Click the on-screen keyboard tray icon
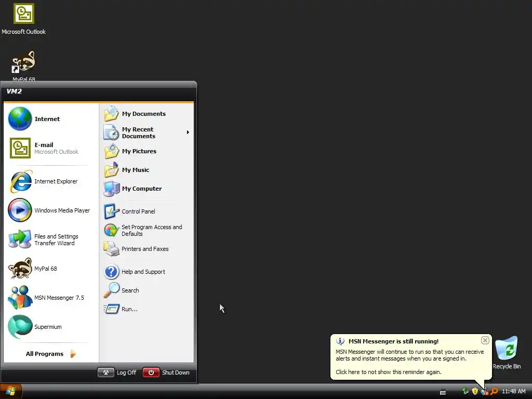 443,392
